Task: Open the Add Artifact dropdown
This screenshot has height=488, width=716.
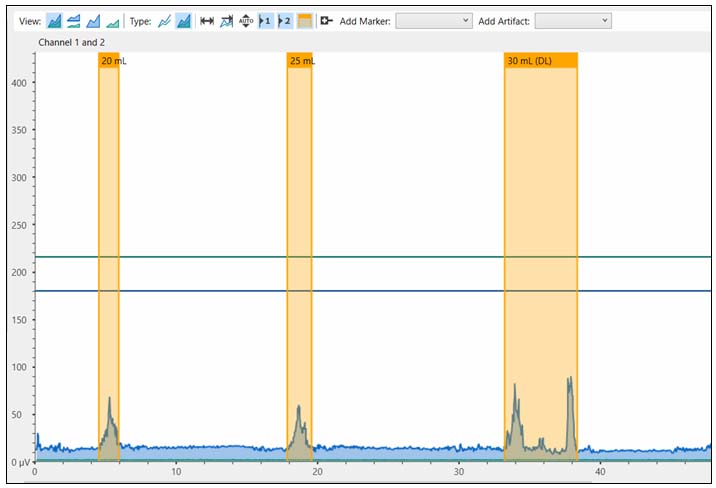Action: (x=572, y=21)
